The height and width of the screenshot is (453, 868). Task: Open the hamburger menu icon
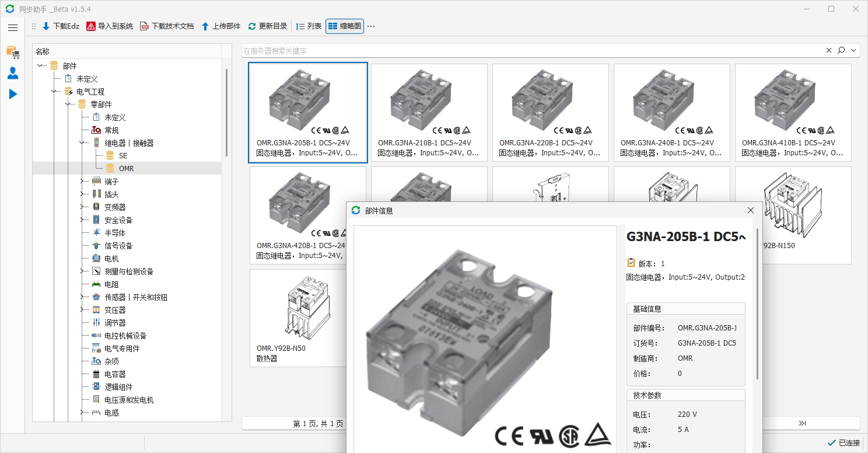[13, 27]
